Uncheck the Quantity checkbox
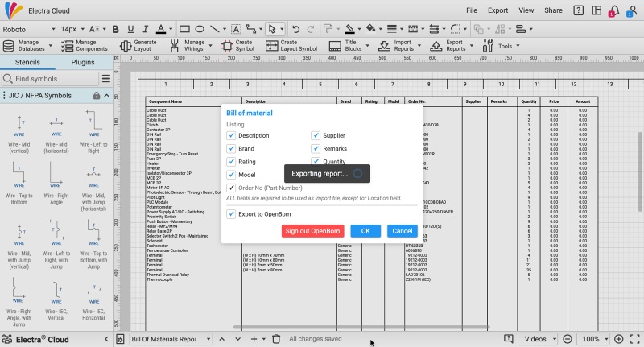 pyautogui.click(x=316, y=161)
